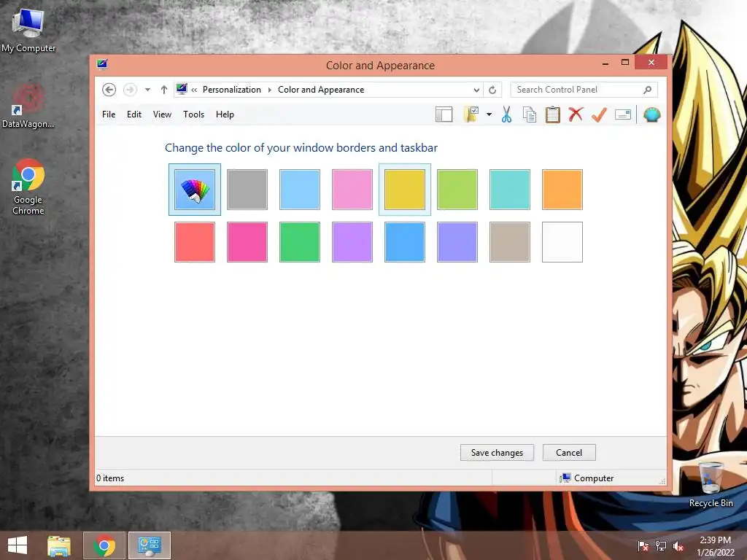
Task: Go up one level with the Up arrow
Action: (x=164, y=90)
